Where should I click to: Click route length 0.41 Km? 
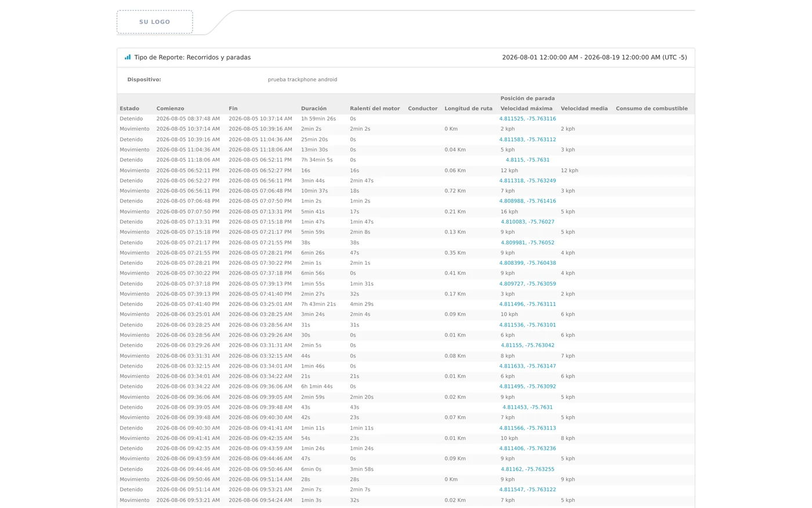coord(455,273)
